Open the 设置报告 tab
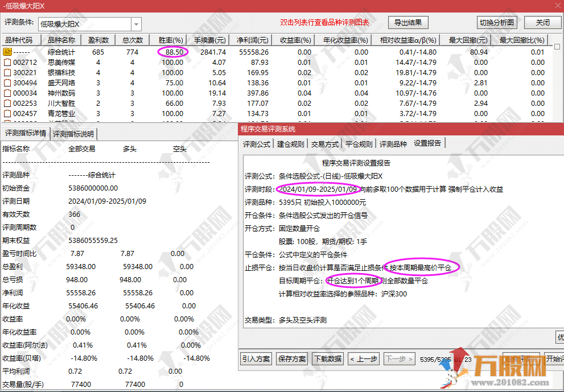The width and height of the screenshot is (564, 392). coord(427,143)
